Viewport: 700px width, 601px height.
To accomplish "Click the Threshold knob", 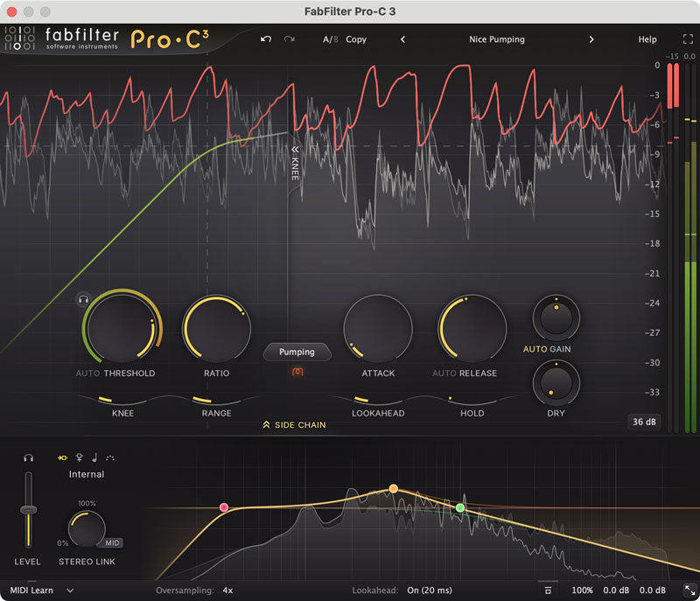I will pyautogui.click(x=122, y=327).
